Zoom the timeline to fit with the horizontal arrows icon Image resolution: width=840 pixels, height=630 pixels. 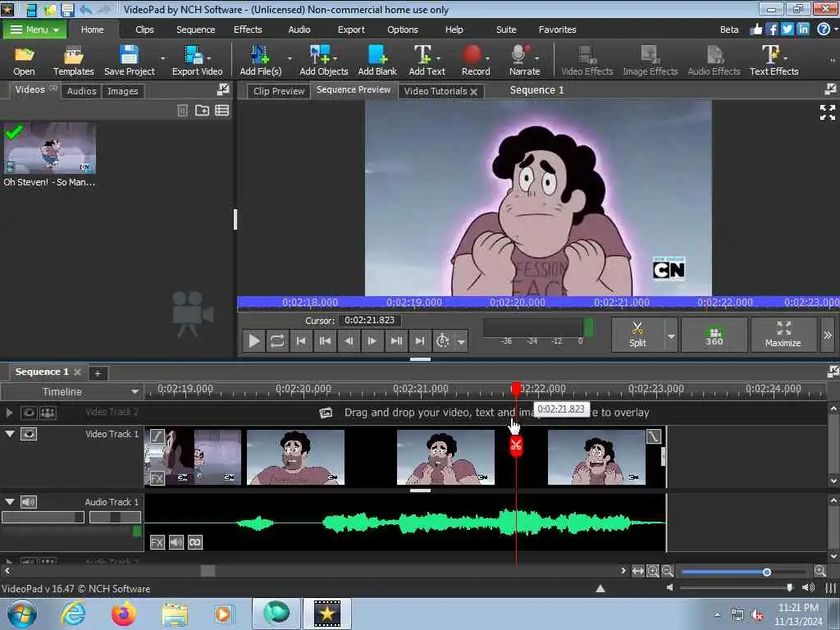coord(637,571)
